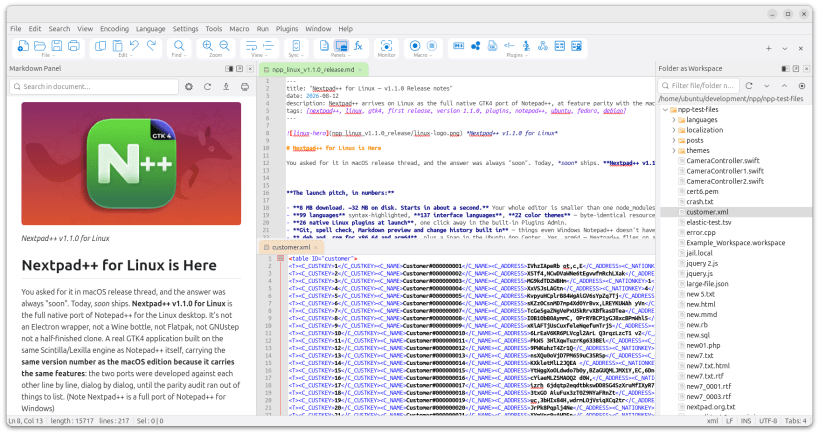Viewport: 819px width, 434px height.
Task: Open the Encoding menu
Action: tap(114, 29)
